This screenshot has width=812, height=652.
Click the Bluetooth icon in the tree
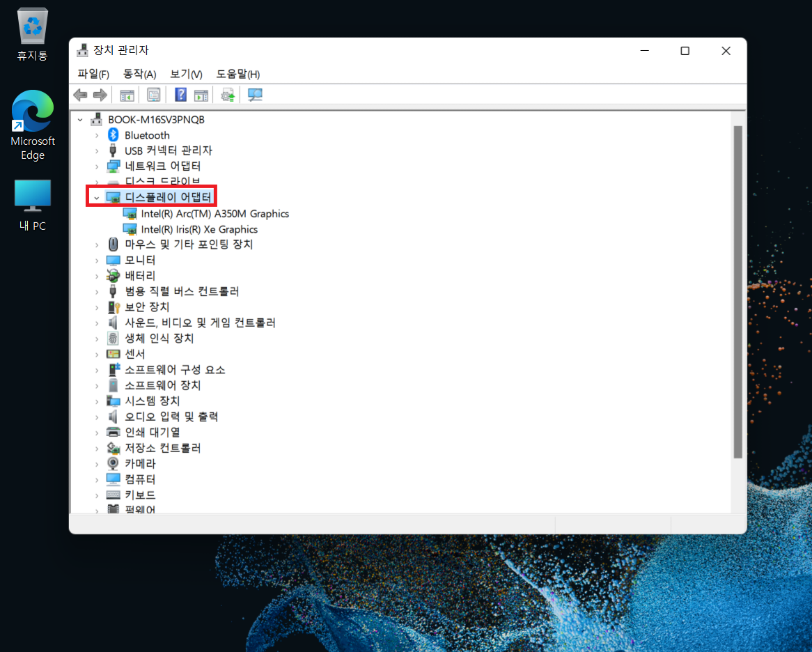click(x=114, y=135)
